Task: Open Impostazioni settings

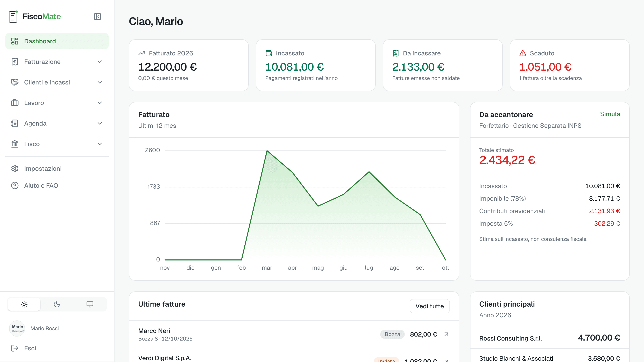Action: [57, 169]
